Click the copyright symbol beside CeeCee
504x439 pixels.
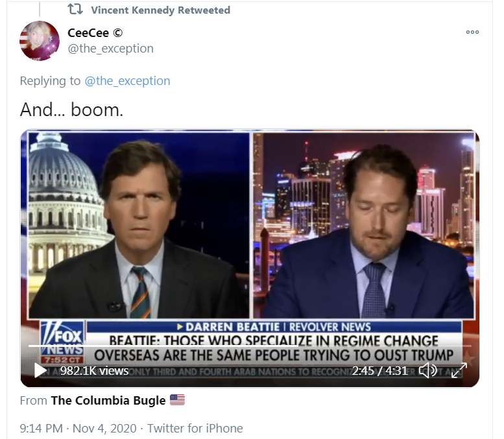(x=118, y=33)
